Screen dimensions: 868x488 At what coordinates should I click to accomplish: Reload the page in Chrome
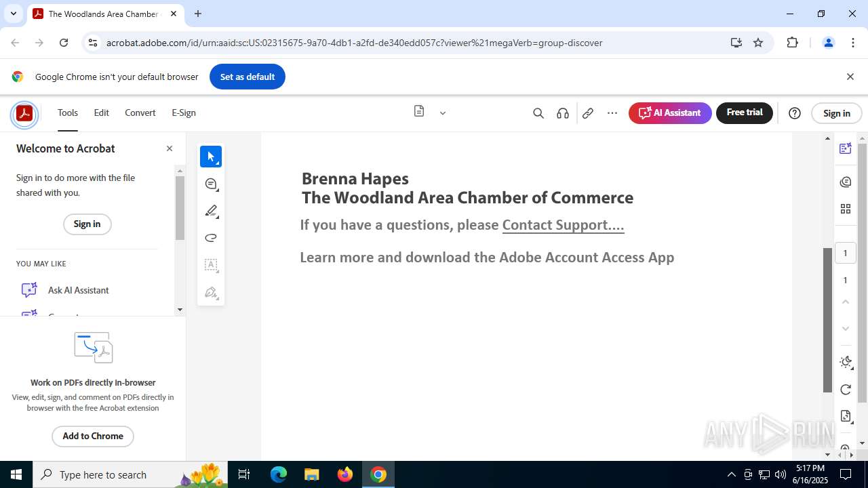tap(64, 43)
